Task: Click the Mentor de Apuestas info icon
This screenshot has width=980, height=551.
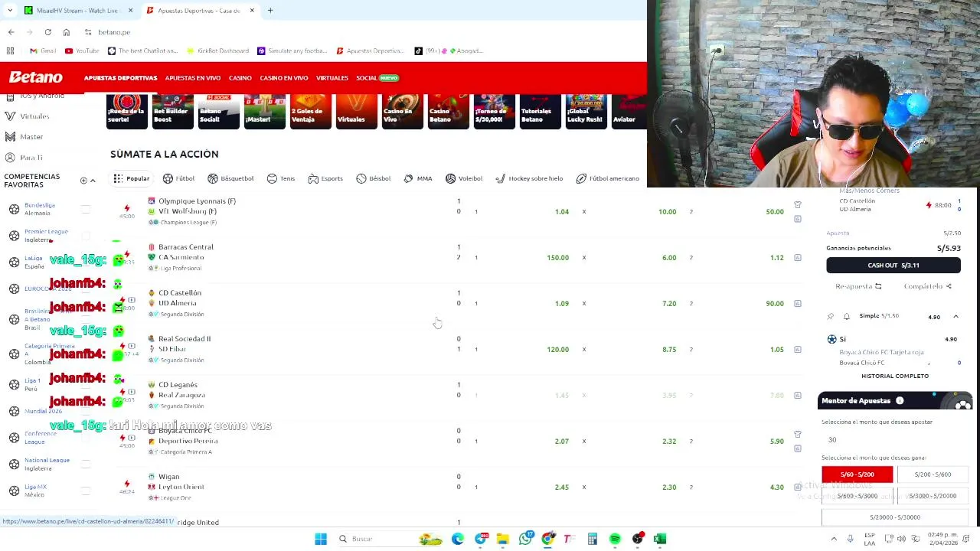Action: click(900, 400)
